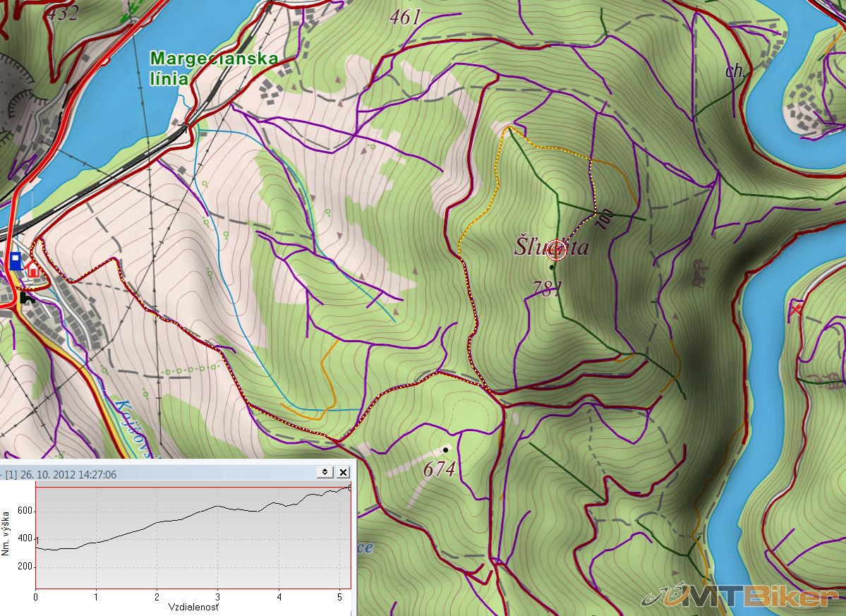Toggle elevation profile size with up-down arrows button
Image resolution: width=846 pixels, height=616 pixels.
click(325, 472)
